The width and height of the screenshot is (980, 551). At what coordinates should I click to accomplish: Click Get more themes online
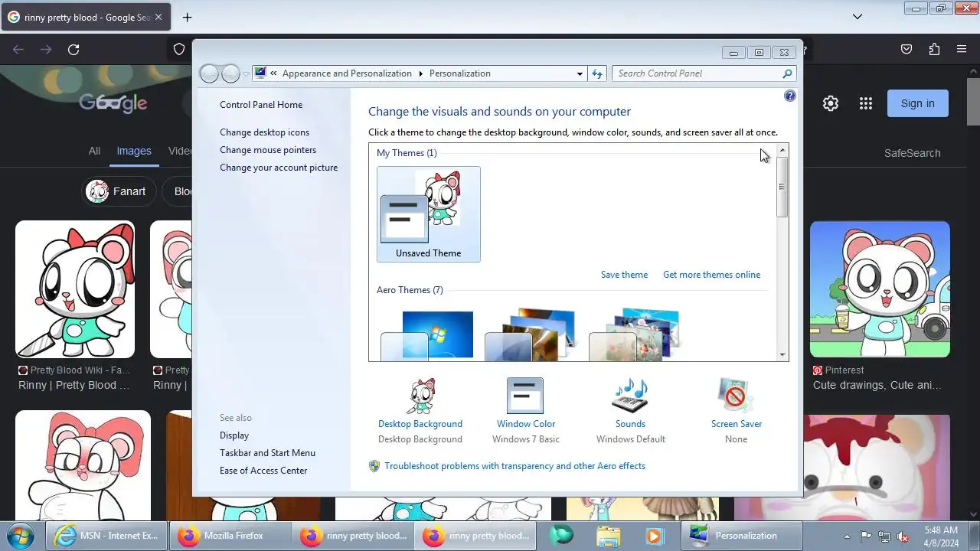[x=711, y=275]
